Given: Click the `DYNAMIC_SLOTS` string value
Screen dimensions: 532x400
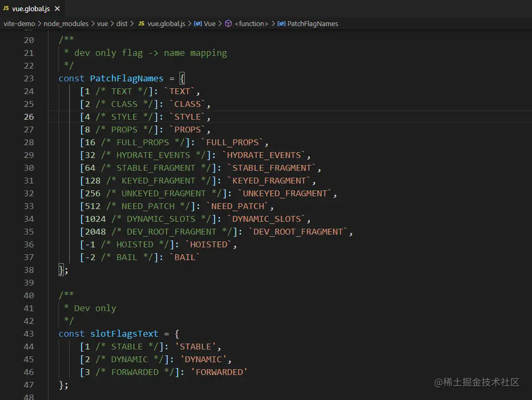Looking at the screenshot, I should (x=266, y=219).
